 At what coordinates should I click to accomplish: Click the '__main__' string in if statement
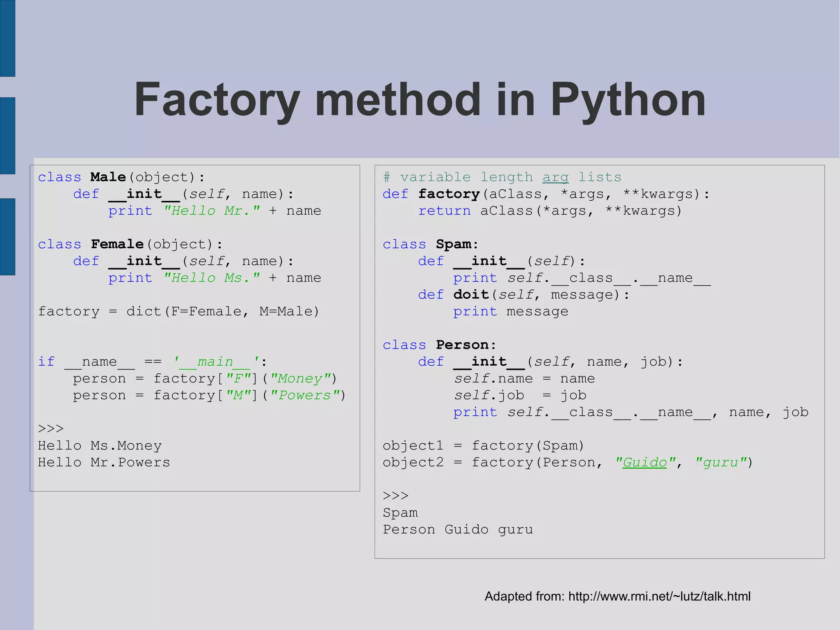216,362
